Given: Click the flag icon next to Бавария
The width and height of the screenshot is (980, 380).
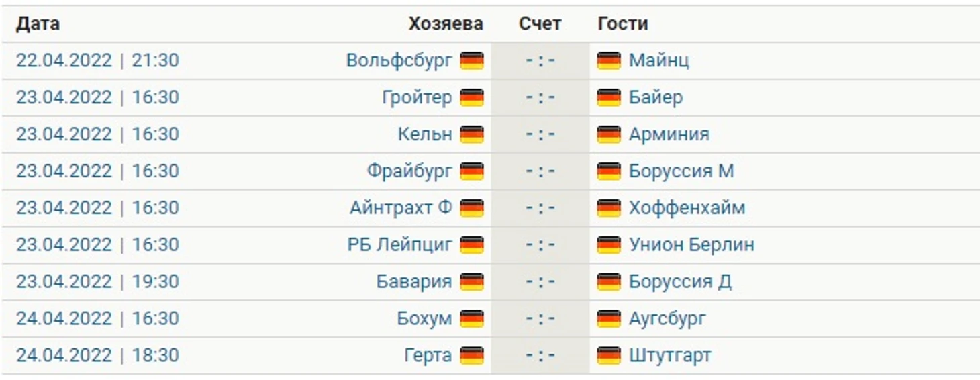Looking at the screenshot, I should [x=471, y=281].
